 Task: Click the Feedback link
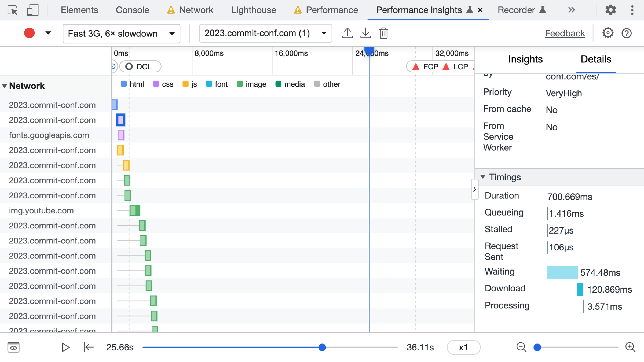tap(565, 33)
